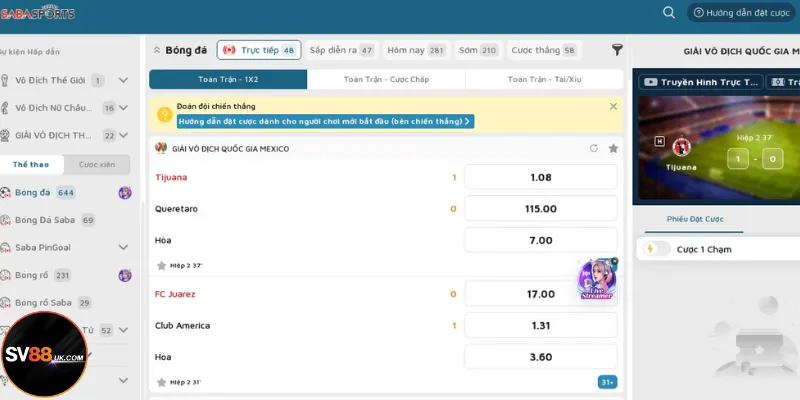Open Hướng dẫn đặt cược guide button
The width and height of the screenshot is (800, 400).
pyautogui.click(x=741, y=13)
